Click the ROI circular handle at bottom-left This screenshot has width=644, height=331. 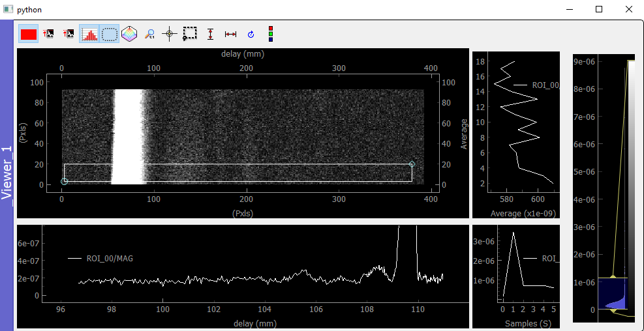64,181
